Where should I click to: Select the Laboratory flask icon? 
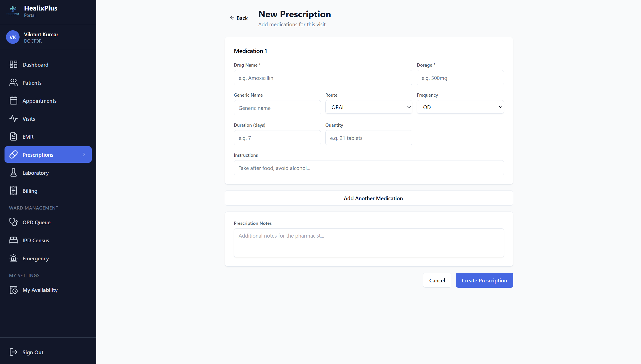click(14, 172)
